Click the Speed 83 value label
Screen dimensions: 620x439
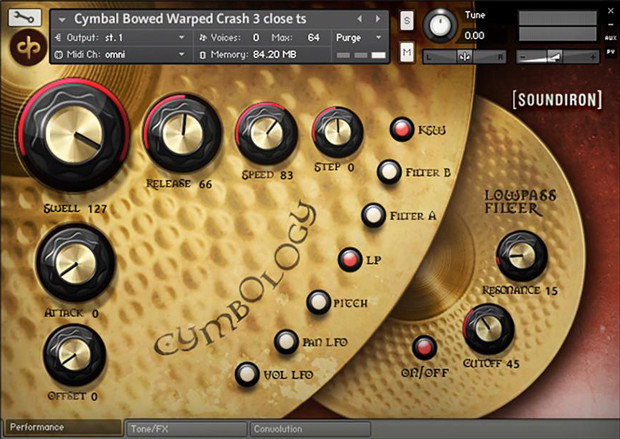tap(267, 175)
